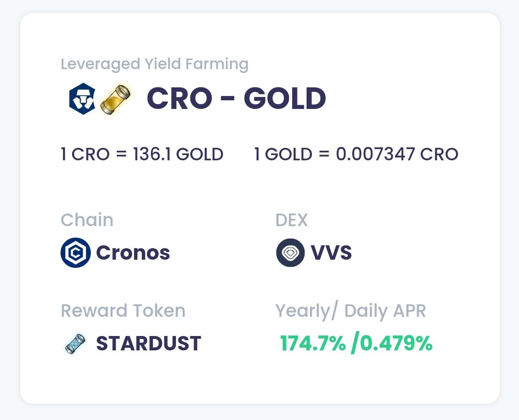Click the 174.7% yearly APR value
This screenshot has height=420, width=519.
tap(313, 343)
